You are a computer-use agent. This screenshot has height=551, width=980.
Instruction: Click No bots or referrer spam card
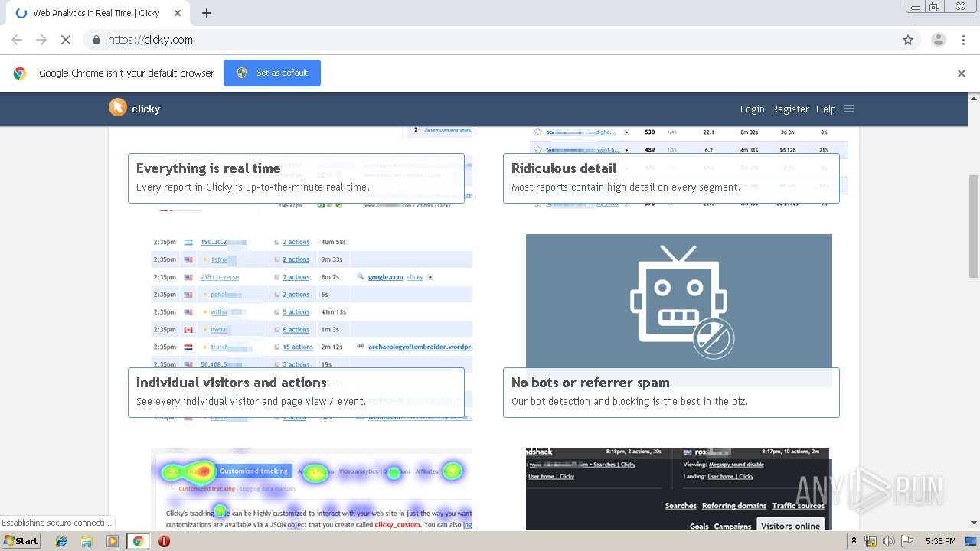coord(671,393)
